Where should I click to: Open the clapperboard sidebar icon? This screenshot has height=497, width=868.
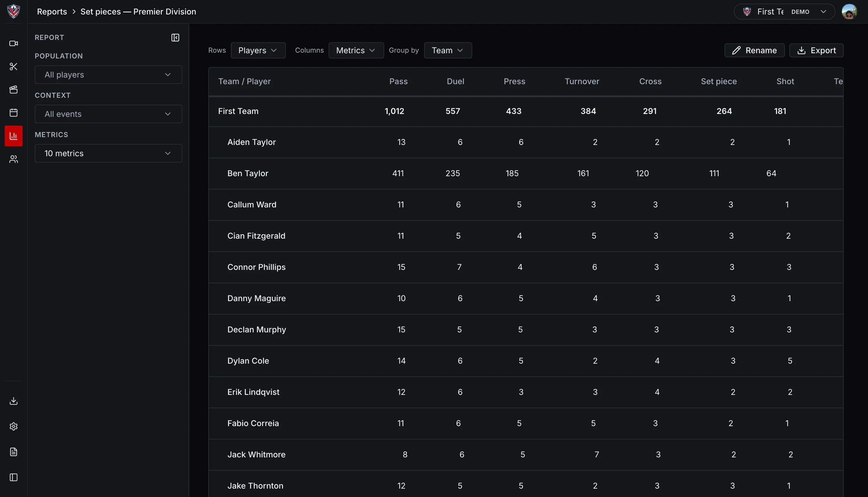(14, 89)
